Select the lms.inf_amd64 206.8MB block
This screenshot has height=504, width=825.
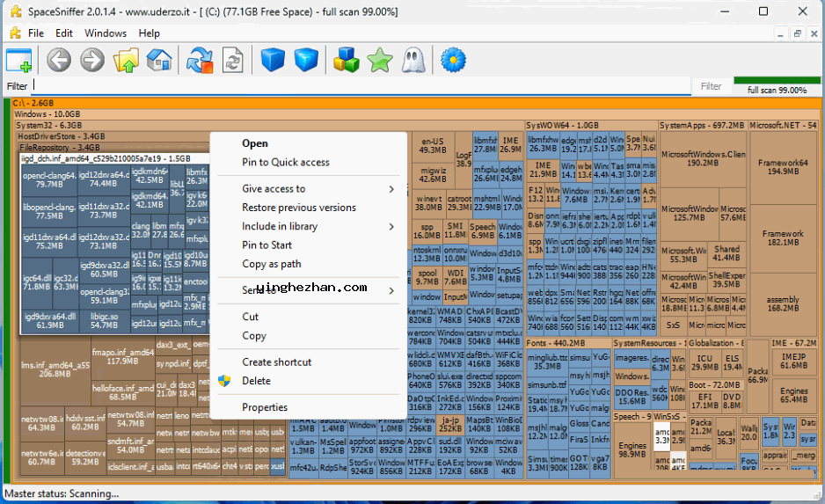point(55,369)
